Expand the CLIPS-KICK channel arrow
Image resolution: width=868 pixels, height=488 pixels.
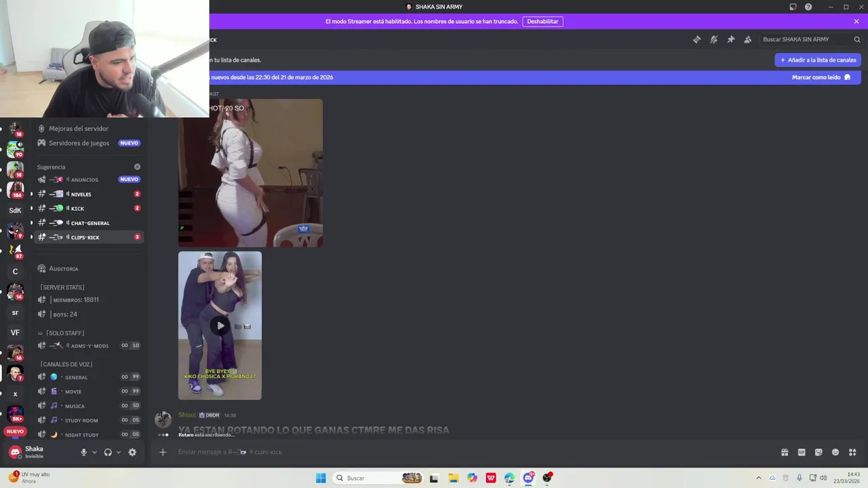coord(31,237)
